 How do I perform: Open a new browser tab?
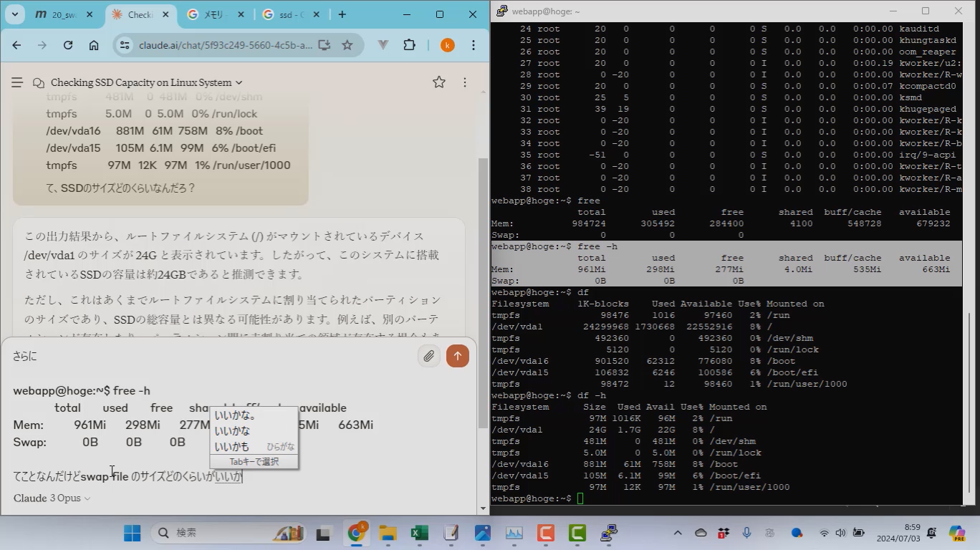click(342, 14)
